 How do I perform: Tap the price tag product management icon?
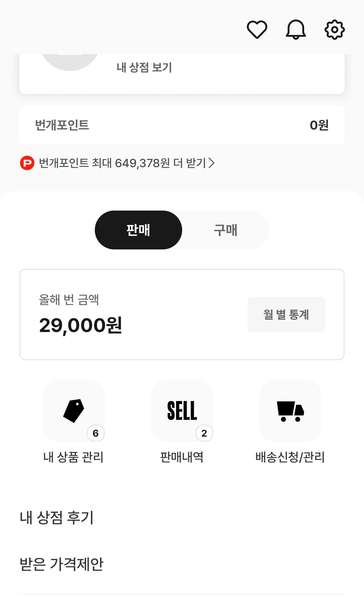[x=73, y=410]
